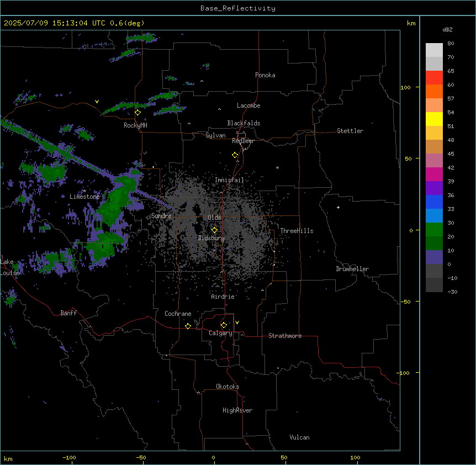Select the Drumheller label
This screenshot has height=465, width=476.
click(352, 269)
